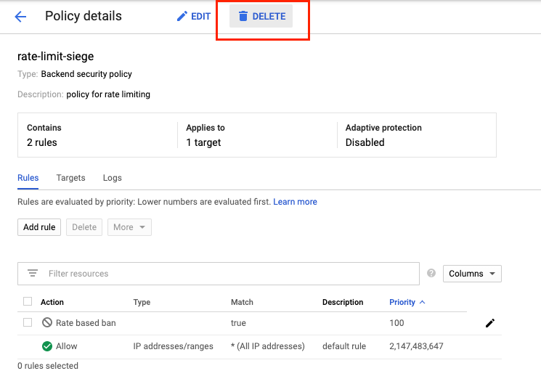Click the green Allow checkmark icon
This screenshot has width=541, height=392.
(47, 346)
